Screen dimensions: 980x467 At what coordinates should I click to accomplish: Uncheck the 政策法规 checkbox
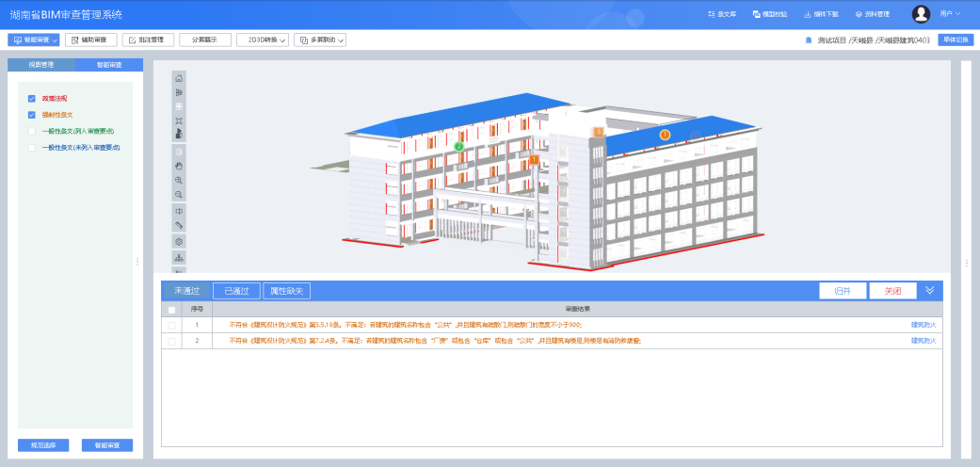(32, 98)
